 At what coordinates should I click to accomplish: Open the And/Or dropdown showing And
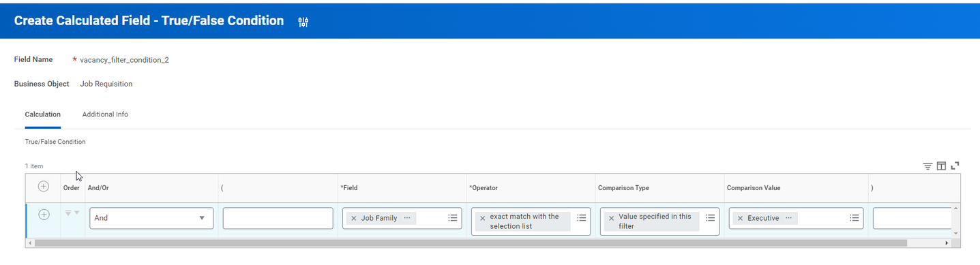pos(151,218)
